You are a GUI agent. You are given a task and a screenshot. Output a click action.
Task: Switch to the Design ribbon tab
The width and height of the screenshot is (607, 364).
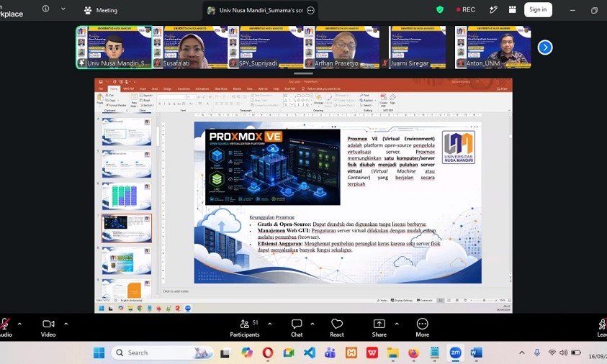167,88
